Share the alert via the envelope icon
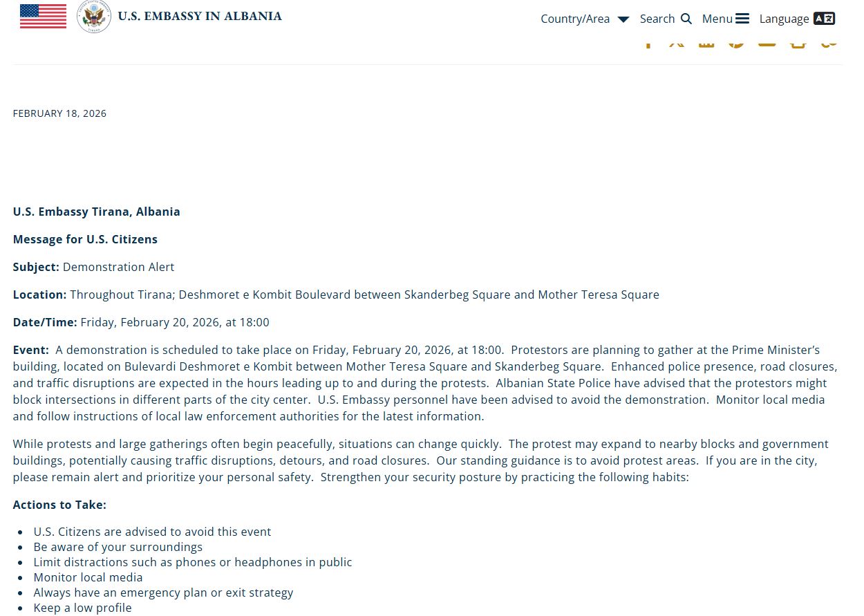The image size is (864, 616). point(767,43)
